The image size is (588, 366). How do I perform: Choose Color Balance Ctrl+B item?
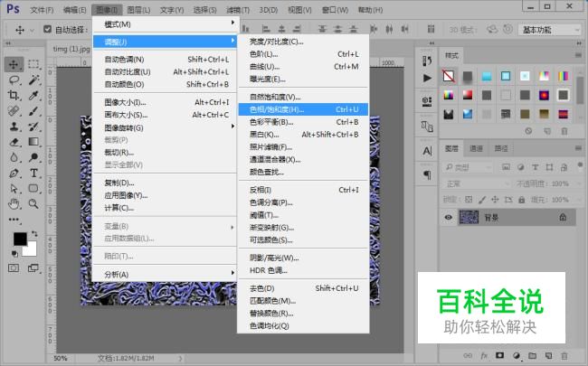tap(303, 122)
